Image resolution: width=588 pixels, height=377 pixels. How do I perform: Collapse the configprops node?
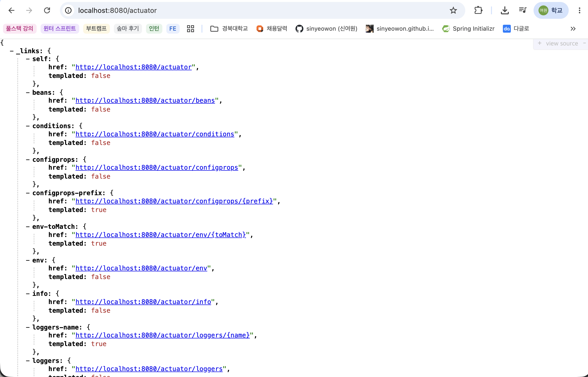[28, 160]
